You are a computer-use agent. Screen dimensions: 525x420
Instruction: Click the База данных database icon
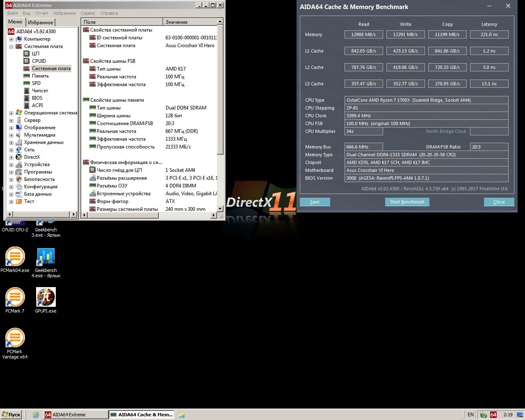(19, 194)
